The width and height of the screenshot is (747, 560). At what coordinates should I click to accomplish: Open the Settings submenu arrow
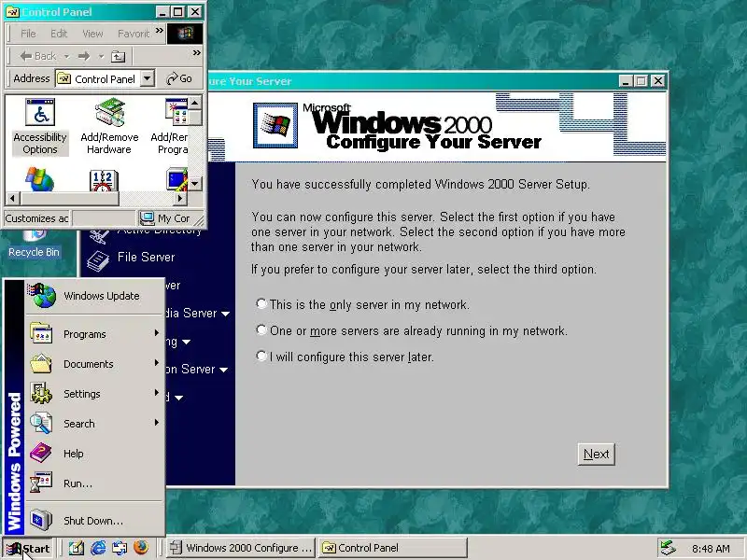[156, 392]
